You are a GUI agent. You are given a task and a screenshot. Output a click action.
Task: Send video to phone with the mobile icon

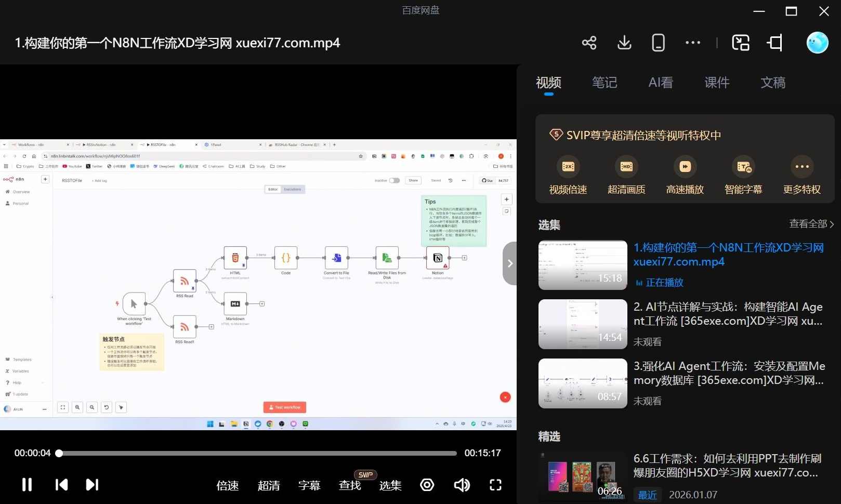tap(658, 43)
